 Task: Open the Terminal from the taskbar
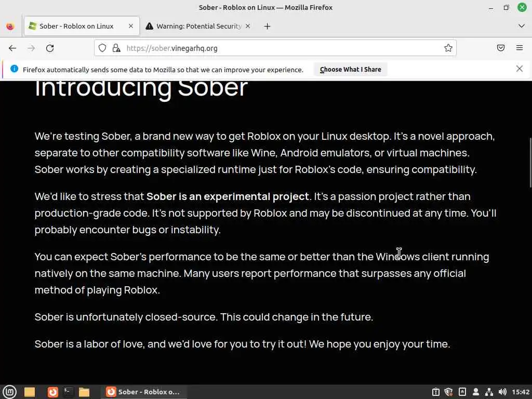68,392
